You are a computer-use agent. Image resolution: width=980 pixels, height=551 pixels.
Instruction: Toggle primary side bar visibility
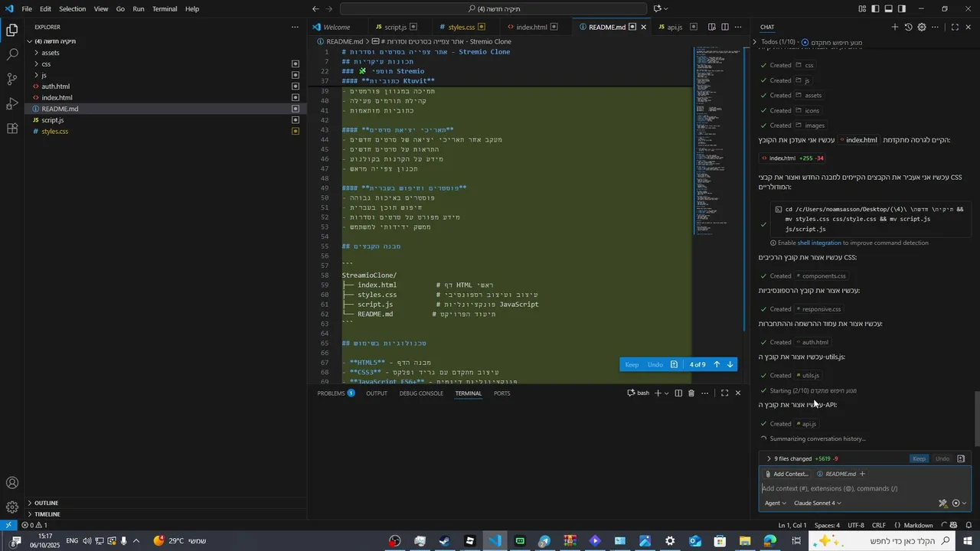[x=876, y=9]
